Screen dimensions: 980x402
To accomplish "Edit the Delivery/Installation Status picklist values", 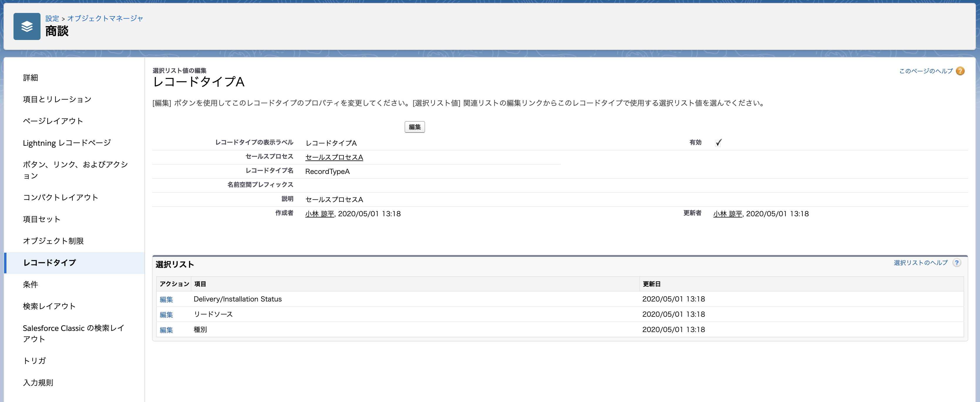I will point(167,299).
